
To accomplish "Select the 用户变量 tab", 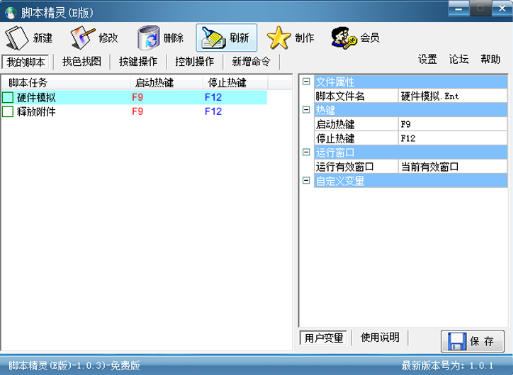I will [324, 338].
